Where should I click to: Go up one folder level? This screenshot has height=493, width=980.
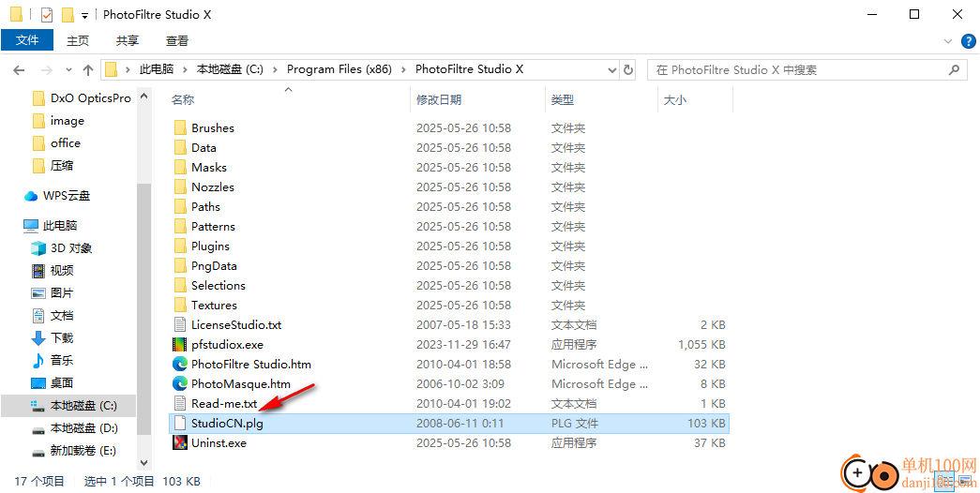(x=88, y=70)
